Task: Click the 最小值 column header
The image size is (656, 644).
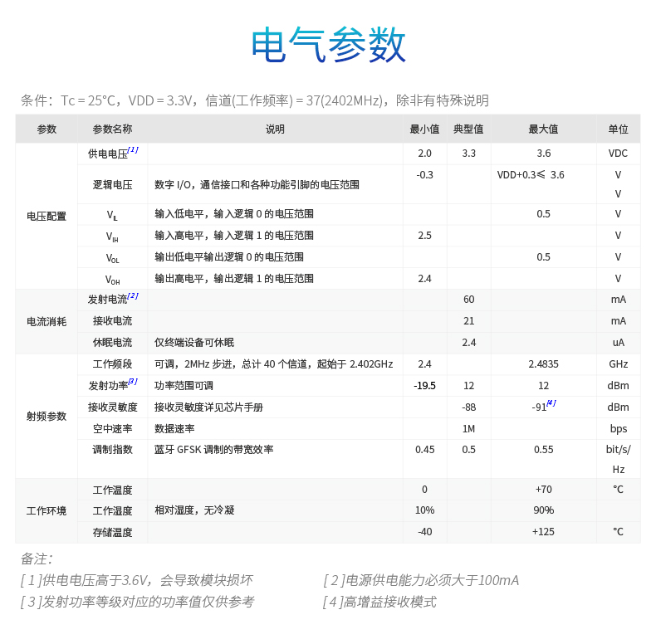Action: 424,129
